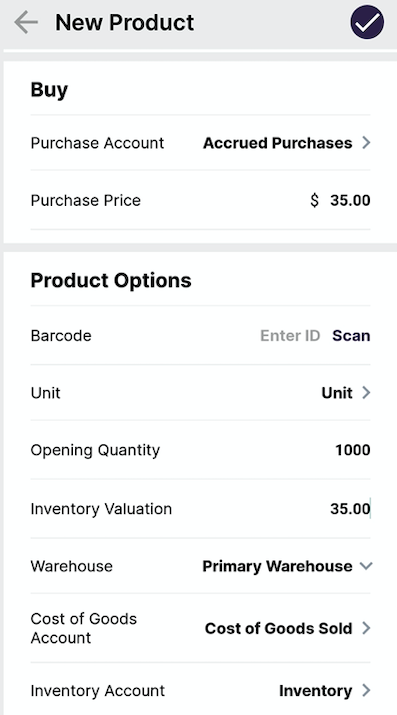Change the Inventory account selection

(x=315, y=691)
